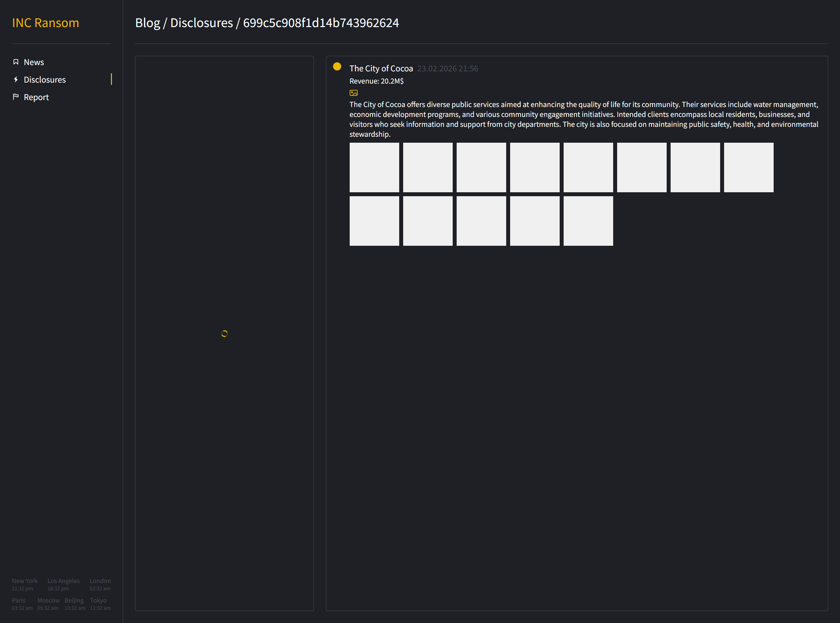The width and height of the screenshot is (840, 623).
Task: Click the post timestamp 23.02.2026 21:56
Action: tap(447, 69)
